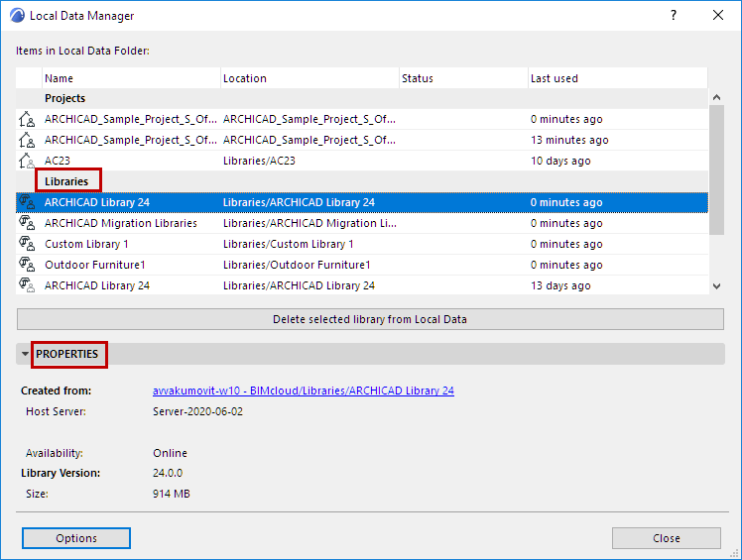
Task: Click Availability value Online
Action: click(170, 453)
